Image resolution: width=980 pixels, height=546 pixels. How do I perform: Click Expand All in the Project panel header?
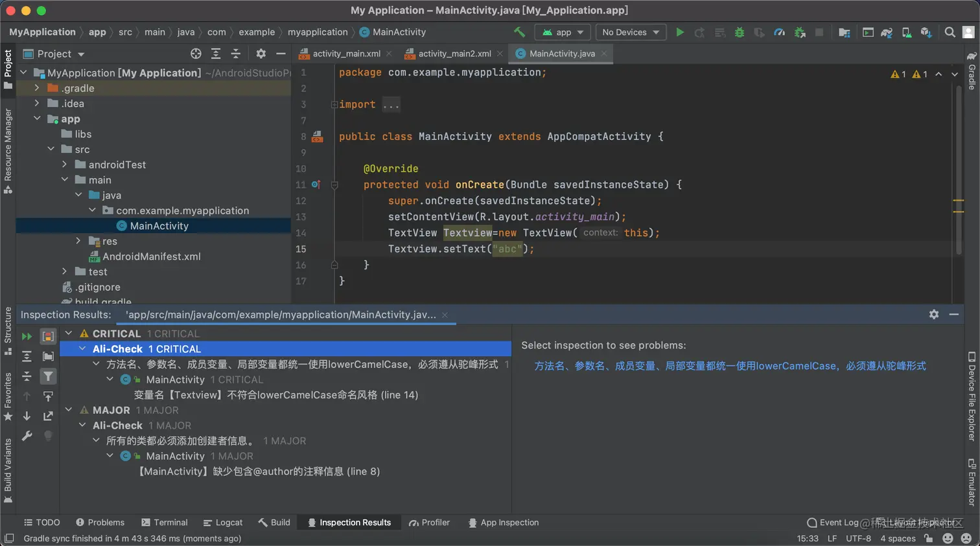[x=216, y=54]
